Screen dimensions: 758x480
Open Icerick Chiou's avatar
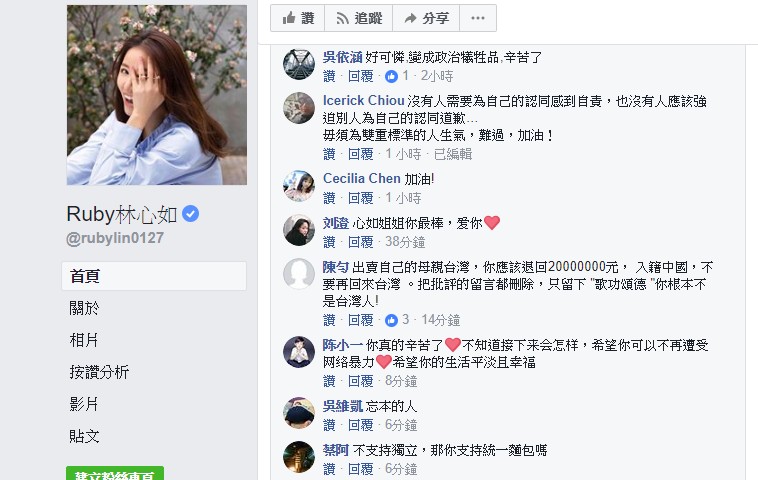click(x=299, y=108)
